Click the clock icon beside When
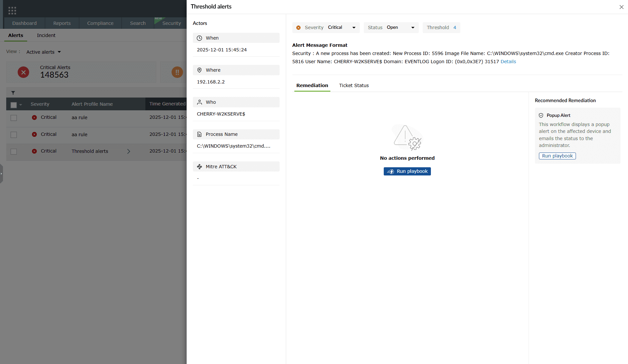The image size is (628, 364). 199,38
